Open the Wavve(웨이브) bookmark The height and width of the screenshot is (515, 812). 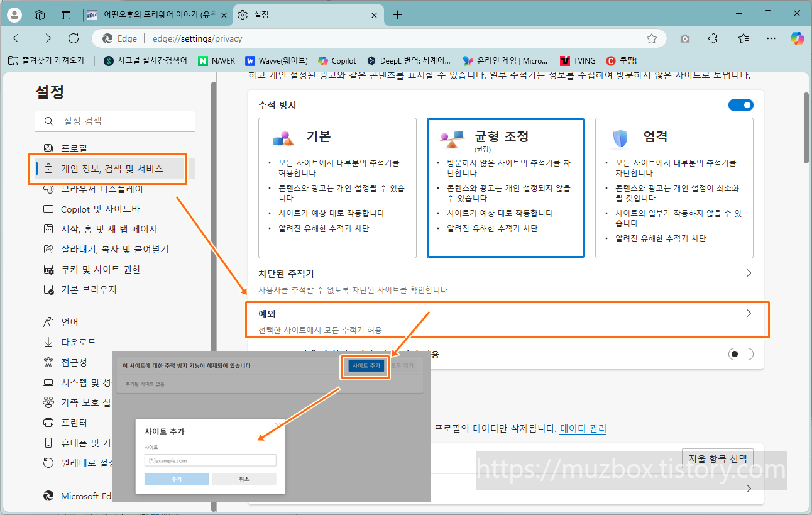click(277, 61)
